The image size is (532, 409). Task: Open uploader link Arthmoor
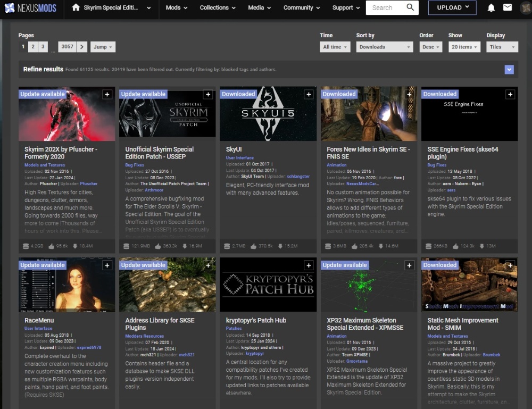[x=154, y=190]
